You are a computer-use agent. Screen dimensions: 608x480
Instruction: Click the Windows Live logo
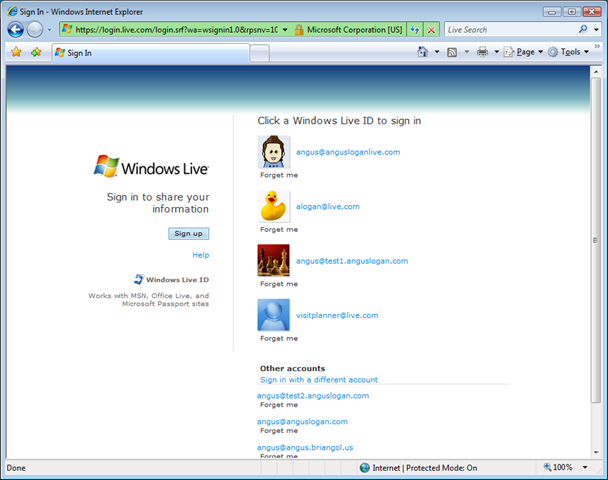click(x=151, y=167)
